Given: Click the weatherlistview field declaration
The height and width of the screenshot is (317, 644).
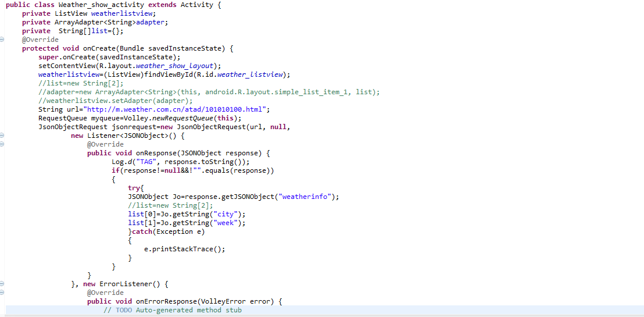Looking at the screenshot, I should (124, 13).
